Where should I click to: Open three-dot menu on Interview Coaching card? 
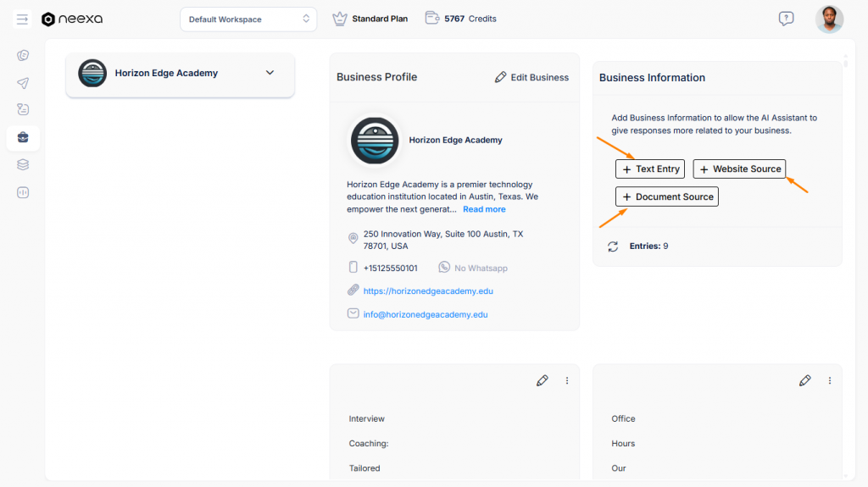point(567,381)
